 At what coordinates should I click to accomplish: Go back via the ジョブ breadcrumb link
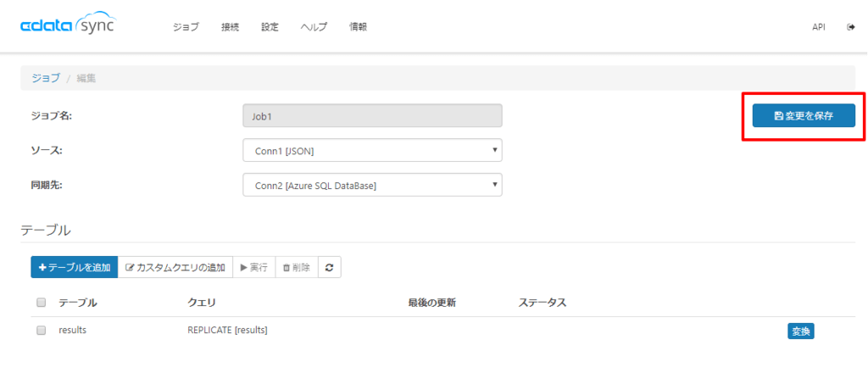(46, 78)
